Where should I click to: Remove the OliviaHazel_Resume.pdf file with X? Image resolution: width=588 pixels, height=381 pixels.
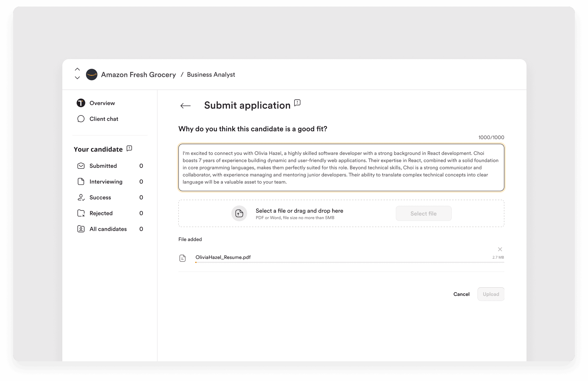500,249
